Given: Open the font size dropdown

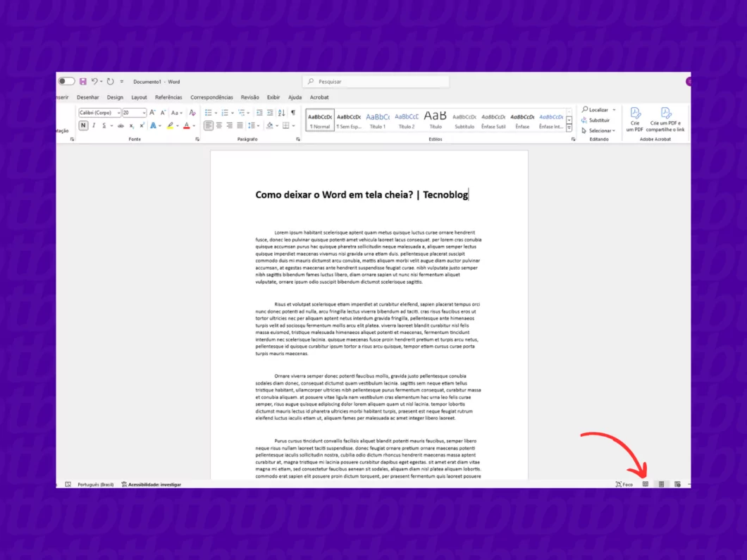Looking at the screenshot, I should click(144, 113).
